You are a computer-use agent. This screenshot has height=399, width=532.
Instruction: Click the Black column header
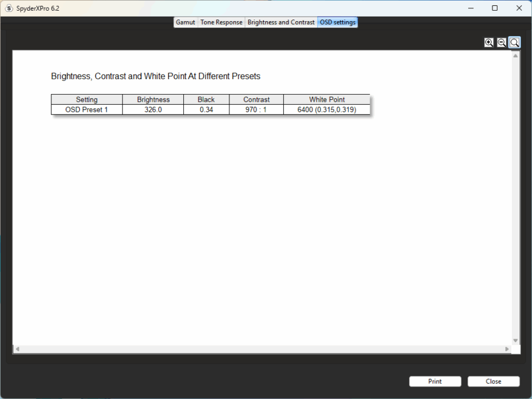pos(206,99)
